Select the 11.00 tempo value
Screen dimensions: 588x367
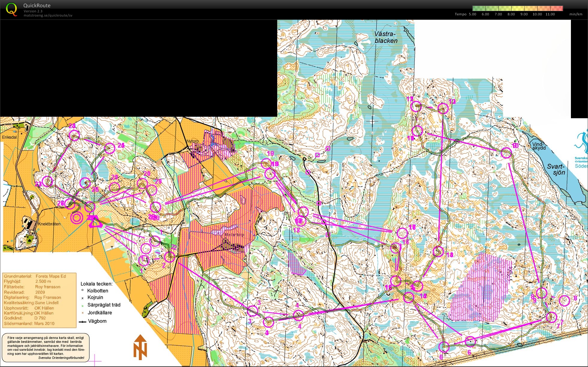pos(550,14)
